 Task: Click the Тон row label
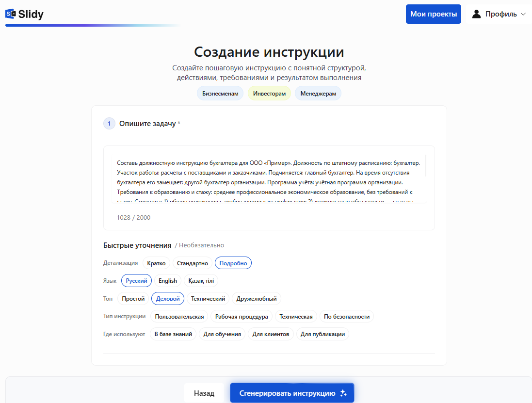point(108,299)
